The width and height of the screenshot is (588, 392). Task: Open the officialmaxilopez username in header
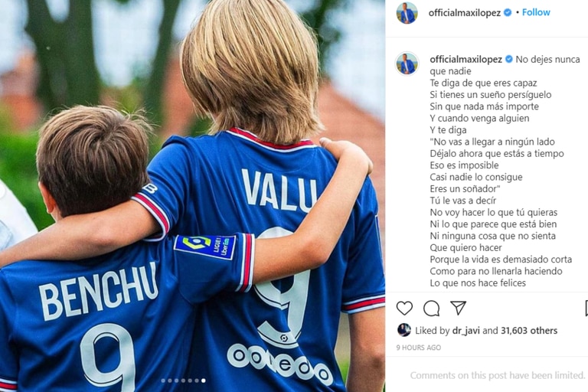coord(464,13)
